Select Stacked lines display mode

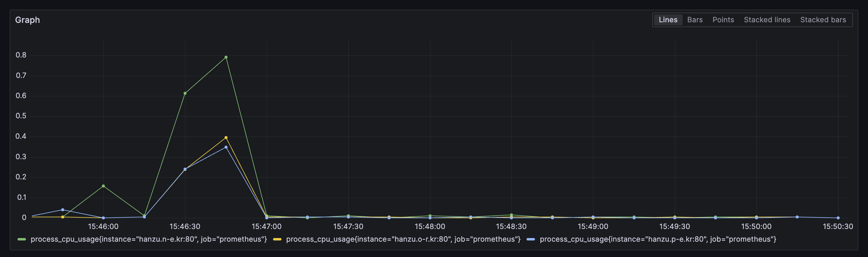click(x=767, y=20)
